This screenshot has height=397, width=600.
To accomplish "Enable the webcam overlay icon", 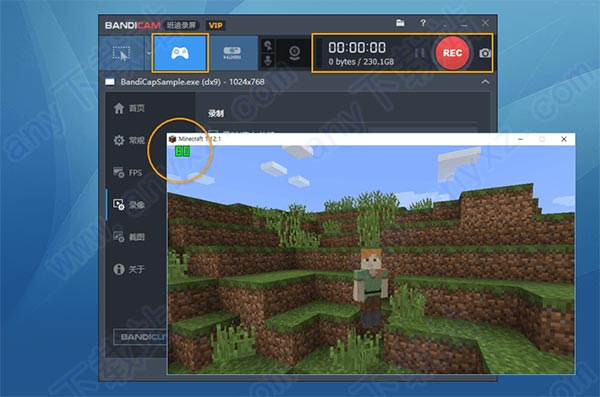I will (x=294, y=53).
